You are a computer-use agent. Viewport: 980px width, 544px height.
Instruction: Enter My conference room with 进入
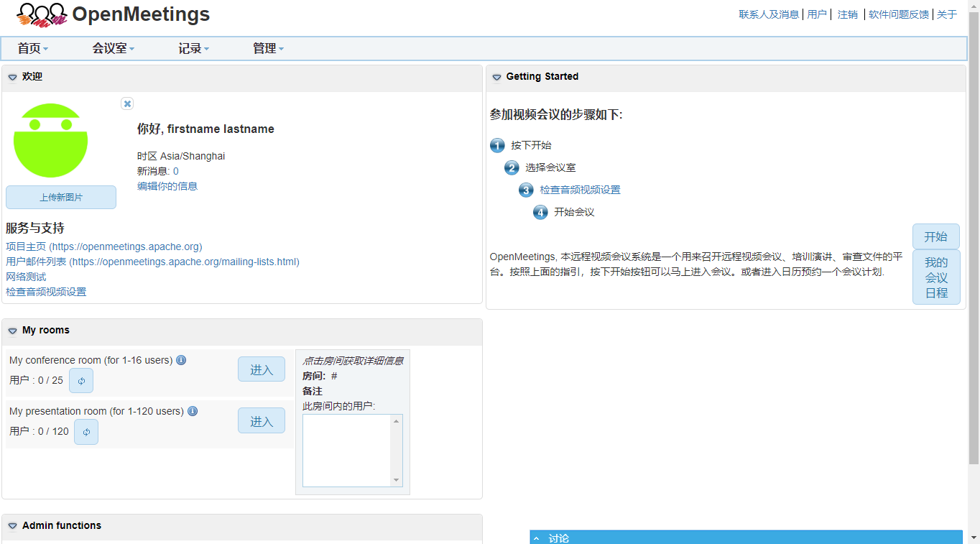point(262,369)
